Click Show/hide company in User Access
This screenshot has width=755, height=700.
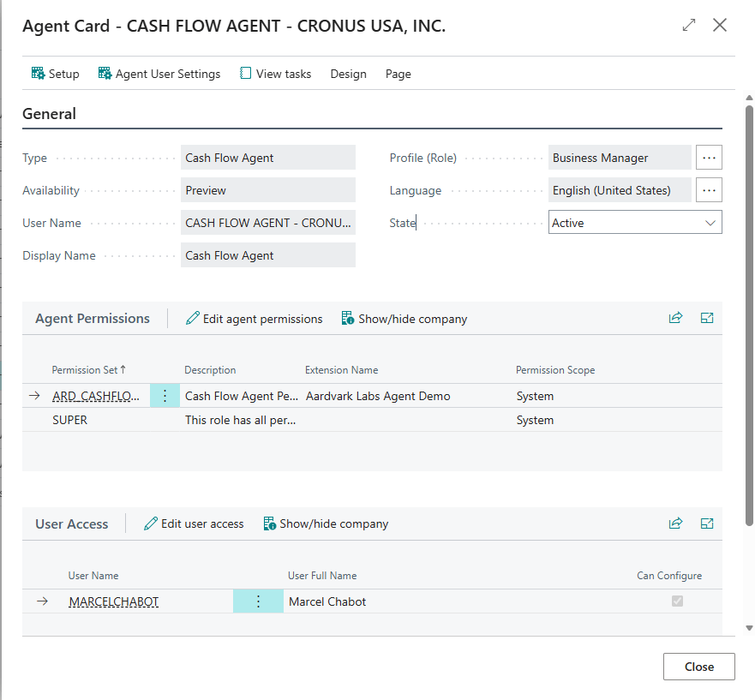click(326, 524)
